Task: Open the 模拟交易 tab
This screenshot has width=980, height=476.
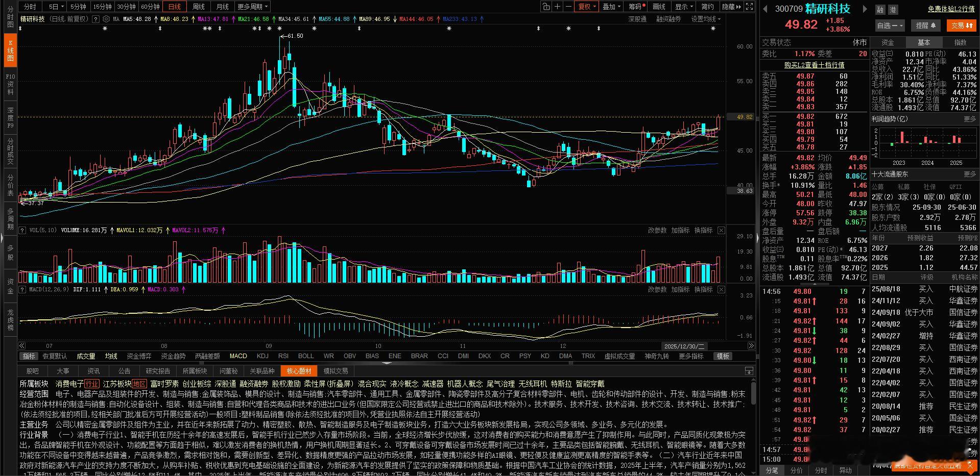Action: pyautogui.click(x=336, y=371)
